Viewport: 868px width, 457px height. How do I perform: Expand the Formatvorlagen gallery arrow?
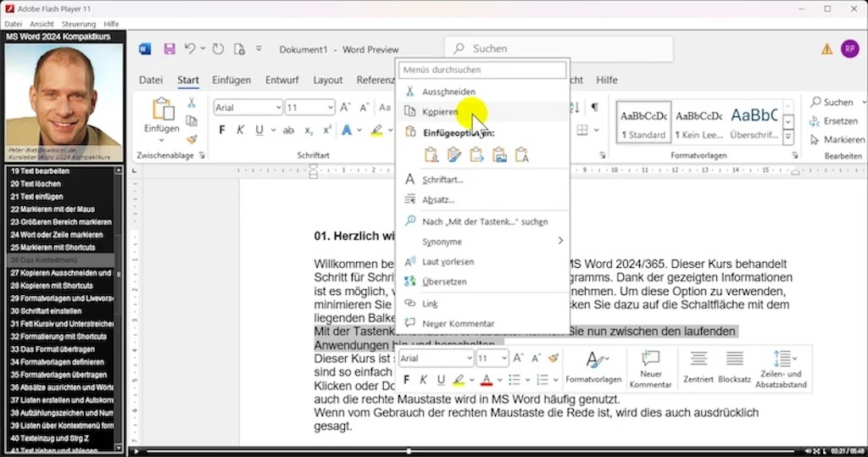tap(788, 137)
